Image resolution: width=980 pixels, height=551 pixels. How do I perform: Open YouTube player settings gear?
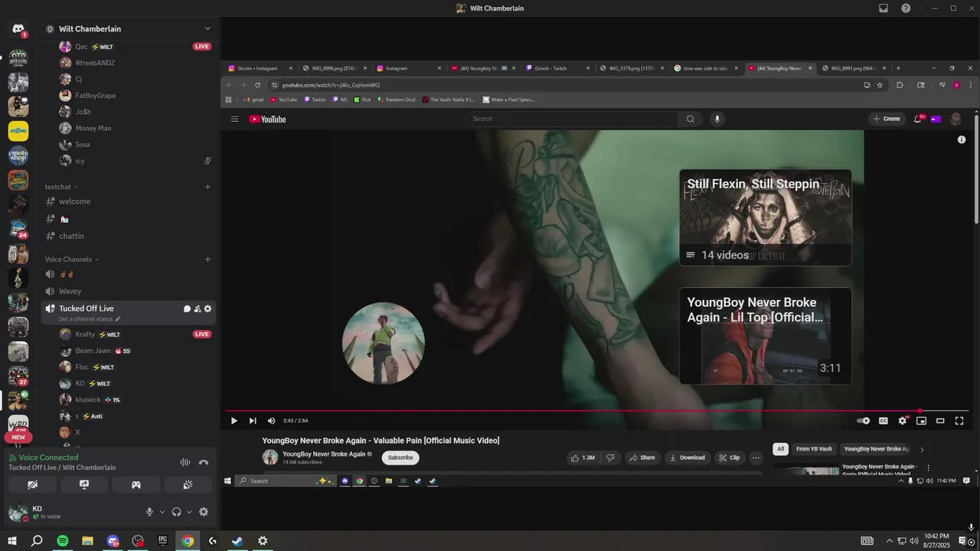tap(903, 421)
